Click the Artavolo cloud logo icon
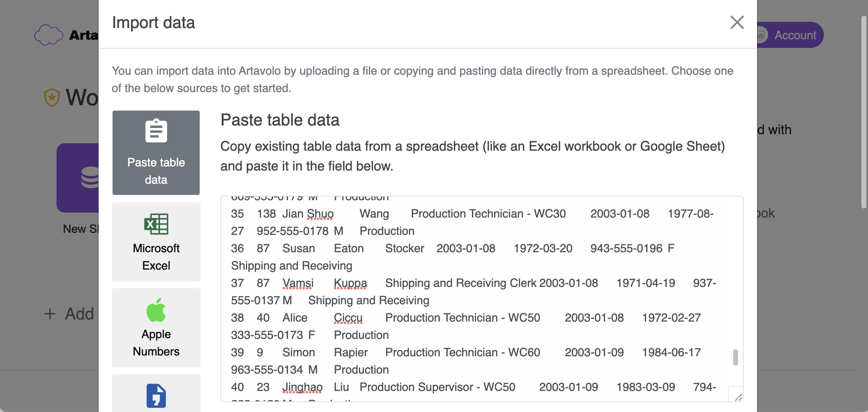868x412 pixels. [49, 35]
